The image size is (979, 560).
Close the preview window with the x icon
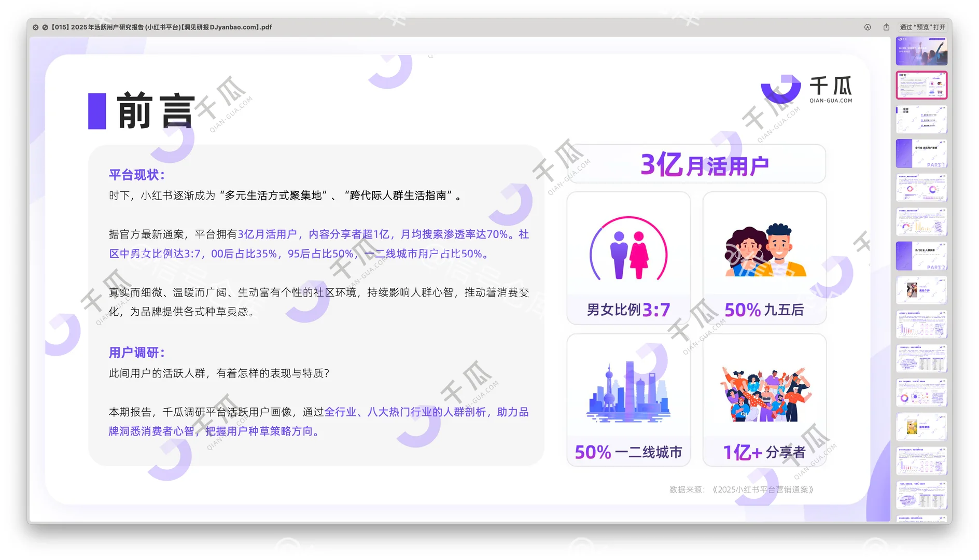click(35, 27)
